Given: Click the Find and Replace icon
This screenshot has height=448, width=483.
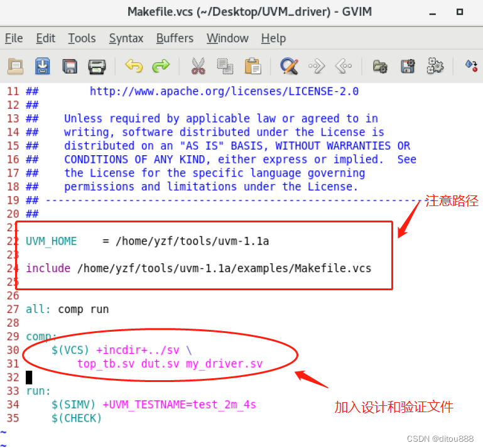Looking at the screenshot, I should click(x=290, y=66).
